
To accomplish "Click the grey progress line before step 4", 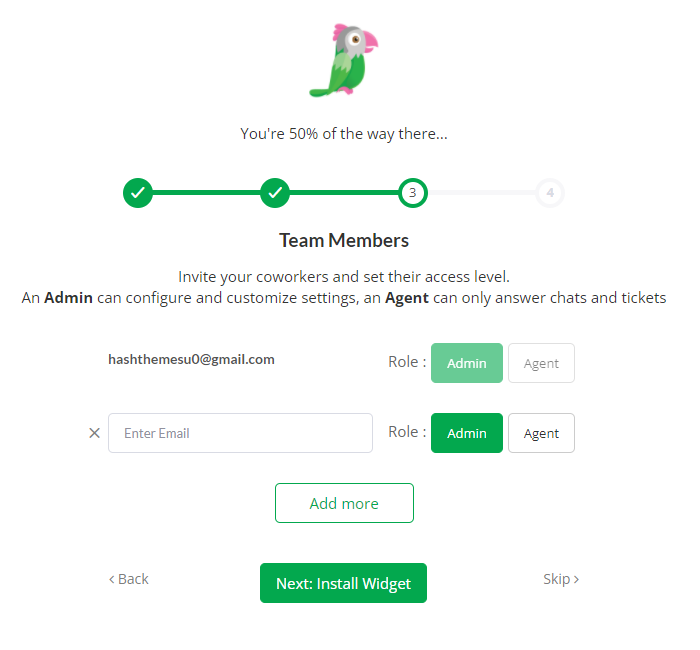I will pos(482,193).
